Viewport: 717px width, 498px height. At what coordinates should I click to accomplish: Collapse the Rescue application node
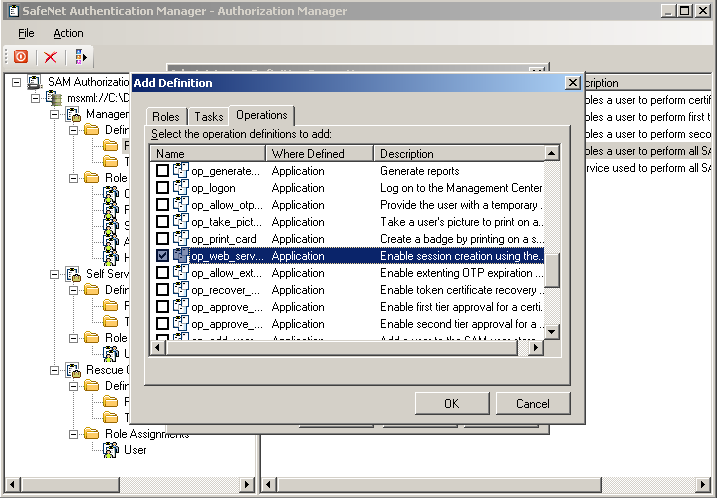point(54,370)
